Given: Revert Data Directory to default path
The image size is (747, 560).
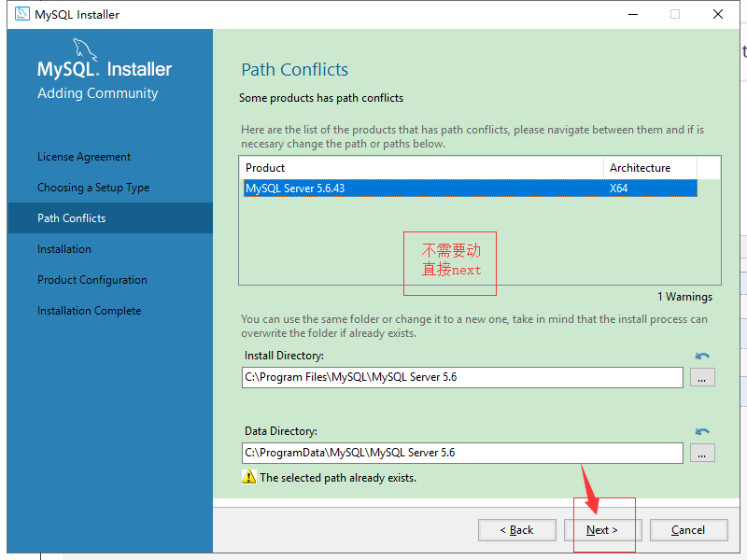Looking at the screenshot, I should (x=702, y=431).
